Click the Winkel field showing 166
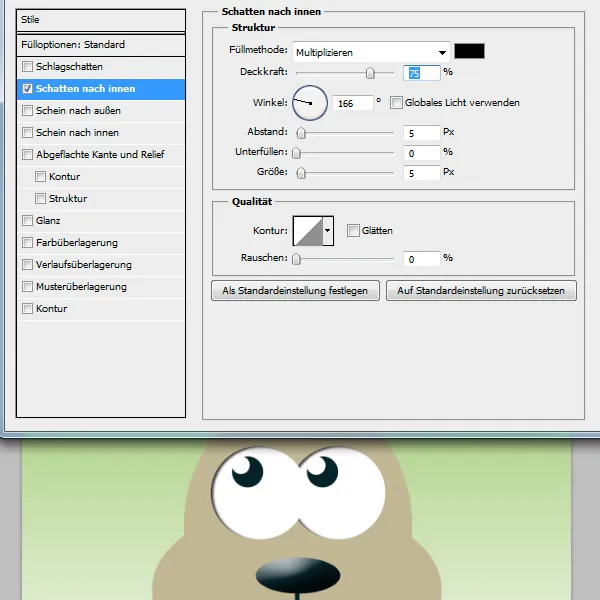Image resolution: width=600 pixels, height=600 pixels. [x=352, y=103]
